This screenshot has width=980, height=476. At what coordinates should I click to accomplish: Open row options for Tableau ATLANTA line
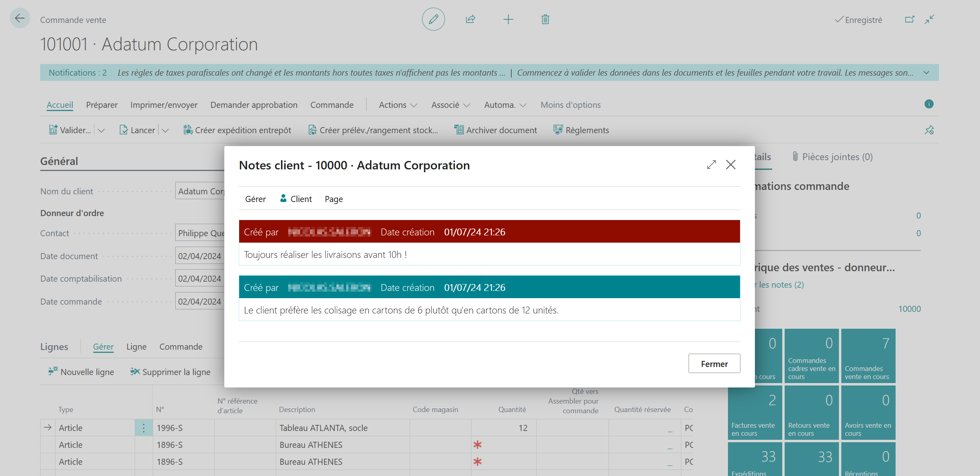pyautogui.click(x=144, y=428)
